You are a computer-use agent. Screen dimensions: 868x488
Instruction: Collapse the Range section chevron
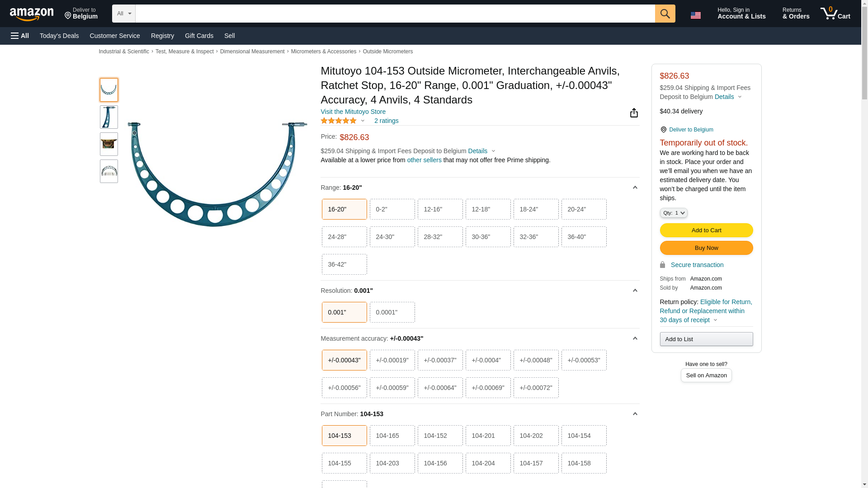[635, 188]
